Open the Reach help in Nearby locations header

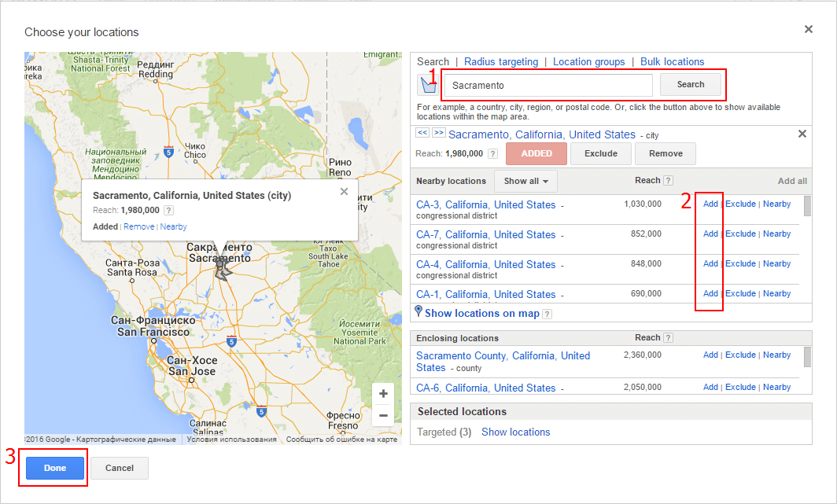[x=668, y=181]
